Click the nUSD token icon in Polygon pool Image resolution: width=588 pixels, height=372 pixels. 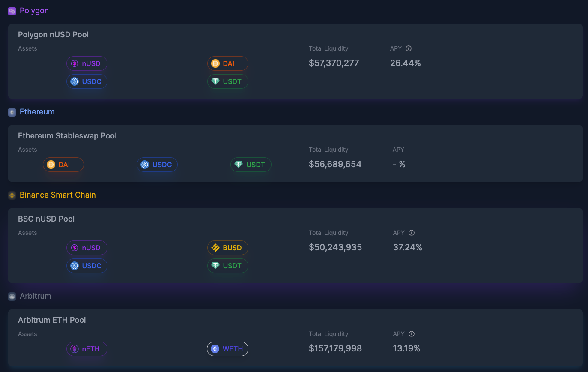pyautogui.click(x=75, y=63)
